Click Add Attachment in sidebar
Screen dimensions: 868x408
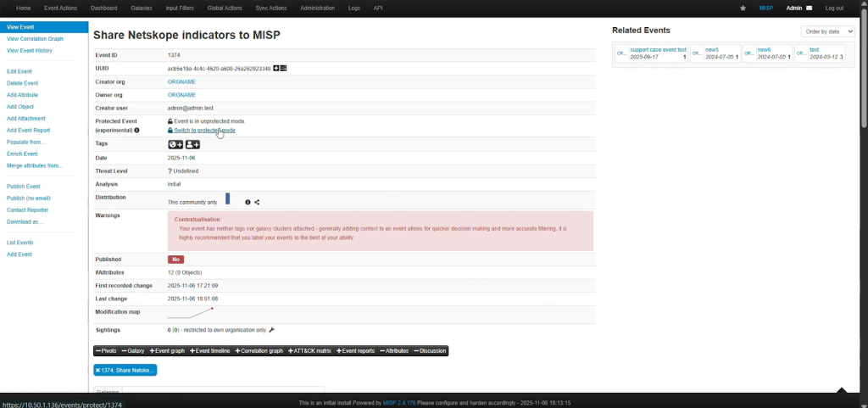[x=26, y=119]
